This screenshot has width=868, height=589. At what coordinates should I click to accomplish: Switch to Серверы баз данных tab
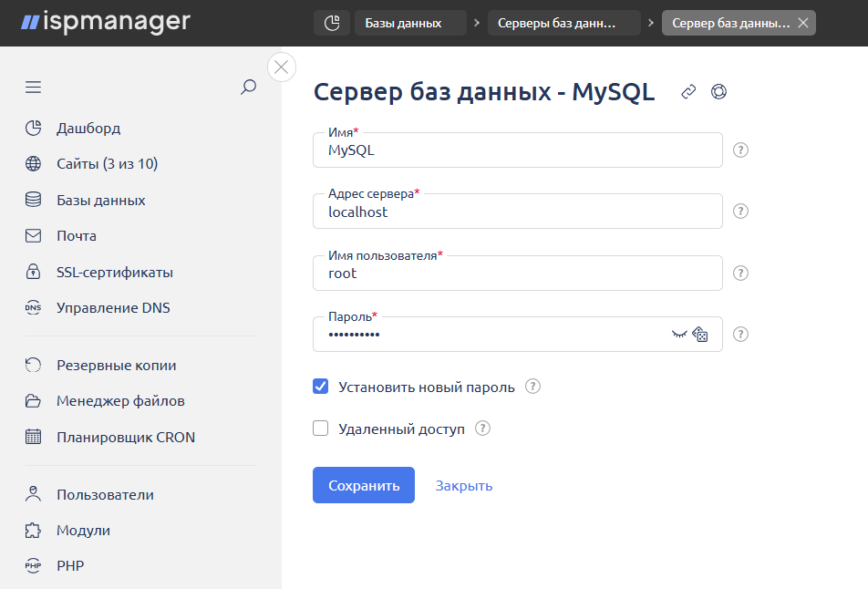pyautogui.click(x=557, y=23)
